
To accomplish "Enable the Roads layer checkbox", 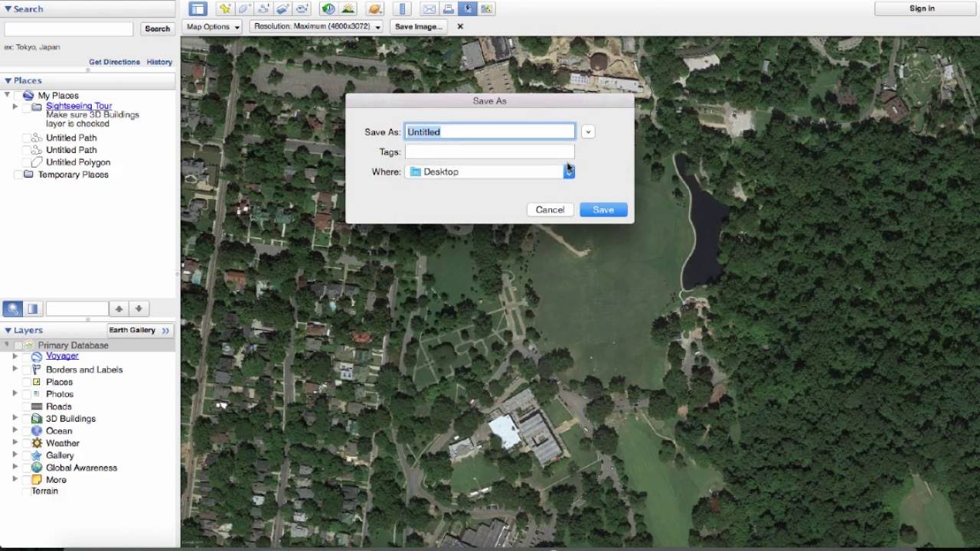I will pyautogui.click(x=26, y=406).
